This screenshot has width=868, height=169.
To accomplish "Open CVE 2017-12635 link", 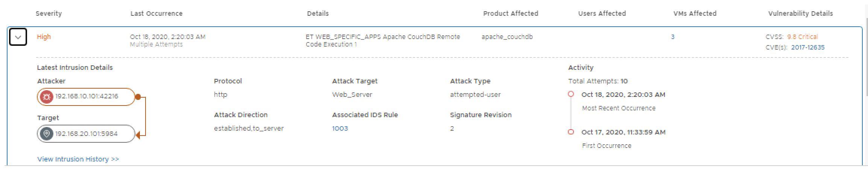I will click(x=807, y=47).
